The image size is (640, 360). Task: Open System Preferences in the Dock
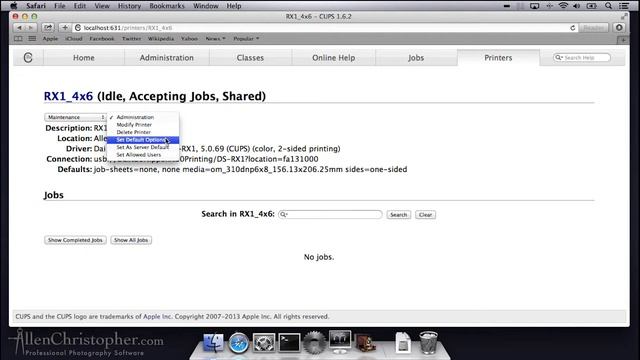click(264, 342)
